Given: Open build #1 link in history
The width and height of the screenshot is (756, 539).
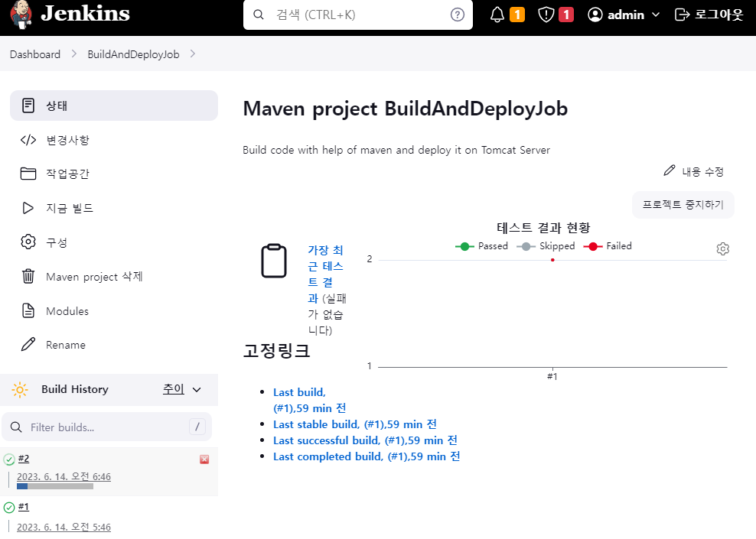Looking at the screenshot, I should pyautogui.click(x=24, y=507).
